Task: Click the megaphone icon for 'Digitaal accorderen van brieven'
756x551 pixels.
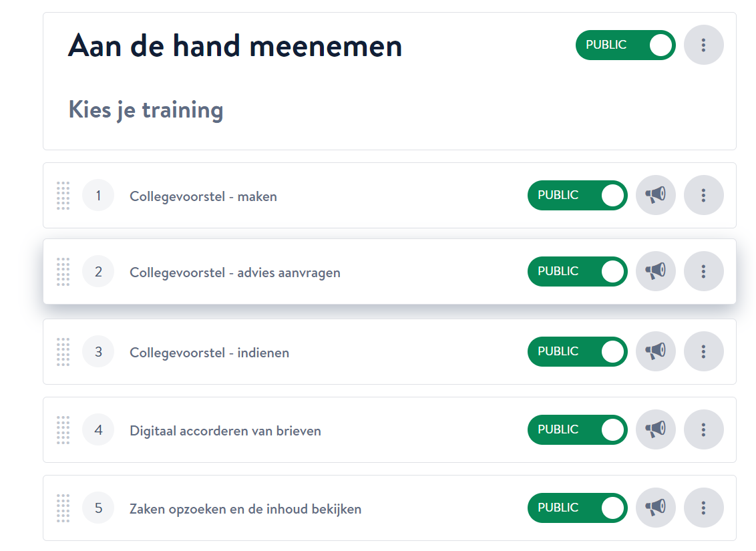Action: (656, 429)
